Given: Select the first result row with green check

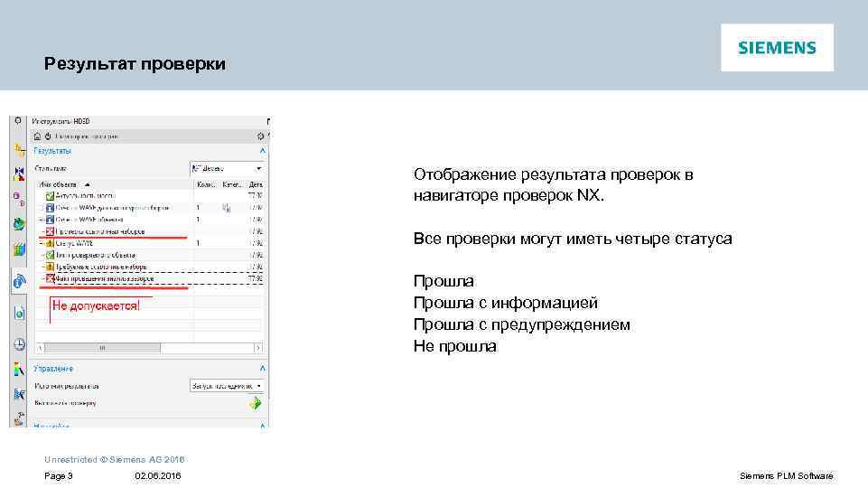Looking at the screenshot, I should [x=151, y=195].
